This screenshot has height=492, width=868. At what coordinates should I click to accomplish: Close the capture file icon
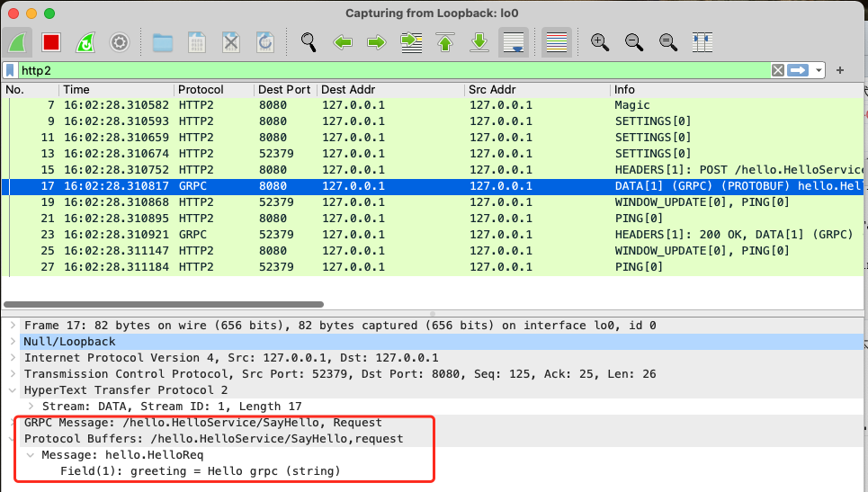click(231, 42)
